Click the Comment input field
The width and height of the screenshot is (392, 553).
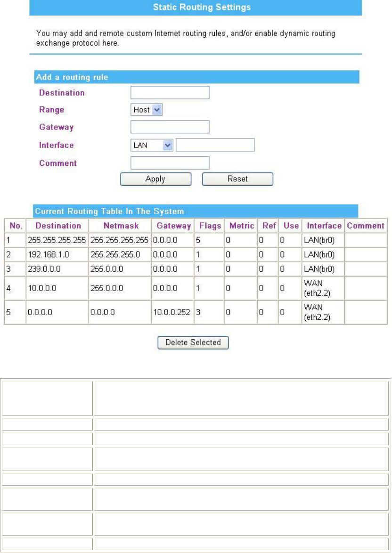pos(170,163)
